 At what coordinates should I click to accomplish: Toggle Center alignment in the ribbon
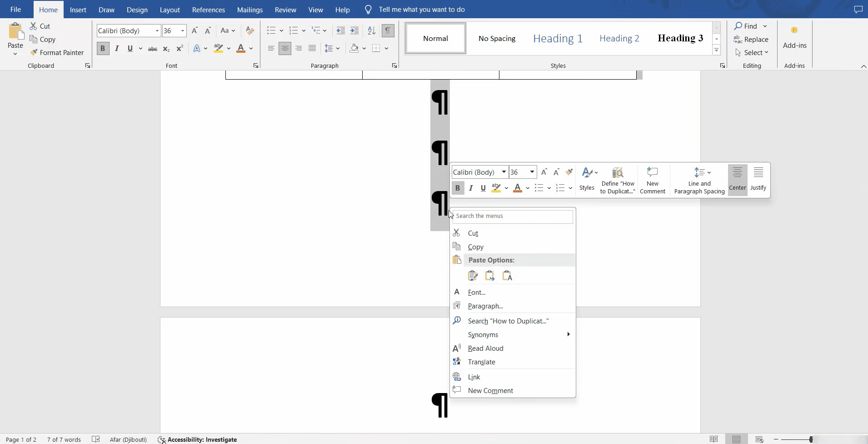click(x=285, y=48)
